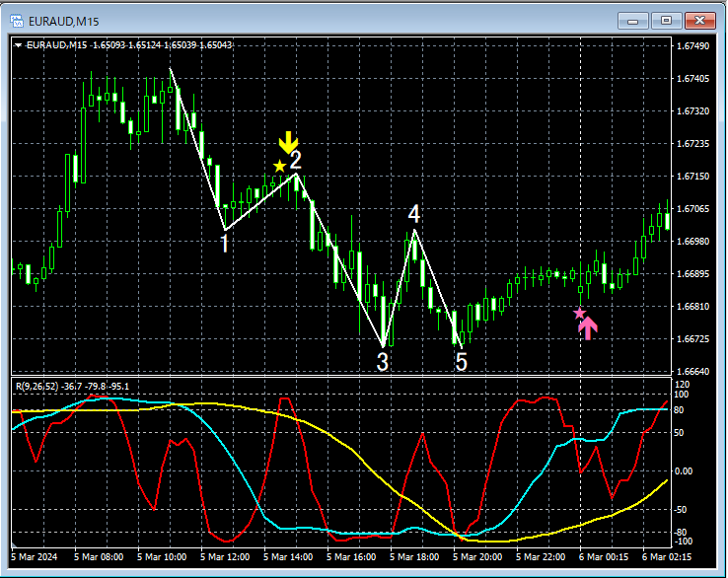This screenshot has width=728, height=578.
Task: Click the time axis label '5 Mar 14:00'
Action: (x=288, y=556)
